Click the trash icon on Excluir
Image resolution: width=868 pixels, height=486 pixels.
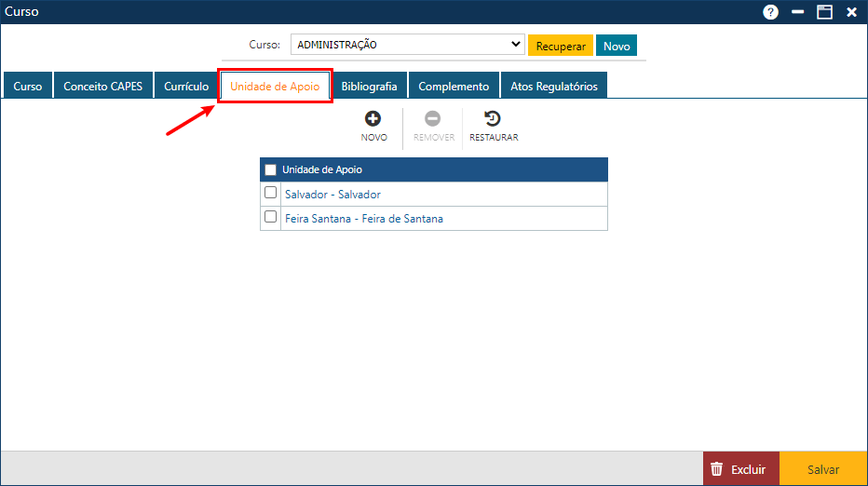[x=716, y=469]
